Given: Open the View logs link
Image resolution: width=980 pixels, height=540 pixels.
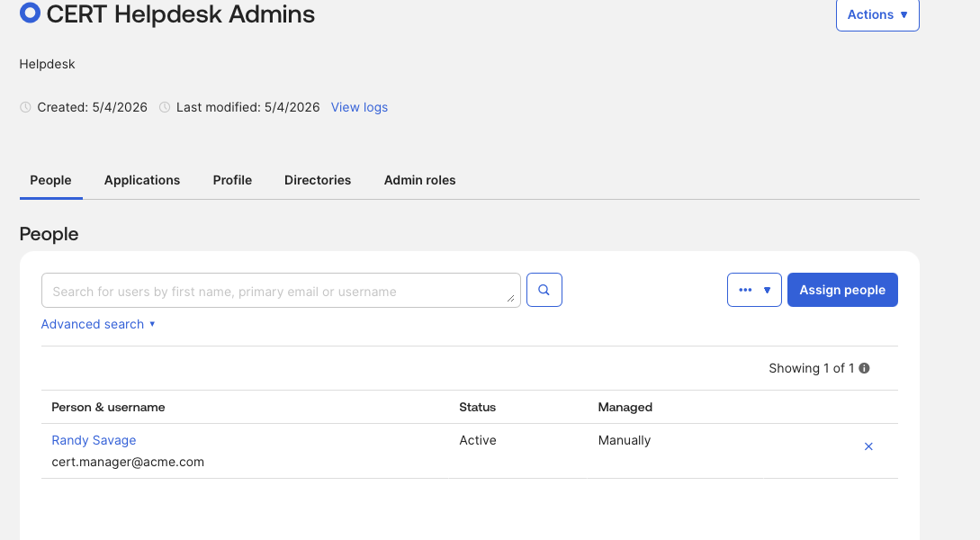Looking at the screenshot, I should click(359, 107).
